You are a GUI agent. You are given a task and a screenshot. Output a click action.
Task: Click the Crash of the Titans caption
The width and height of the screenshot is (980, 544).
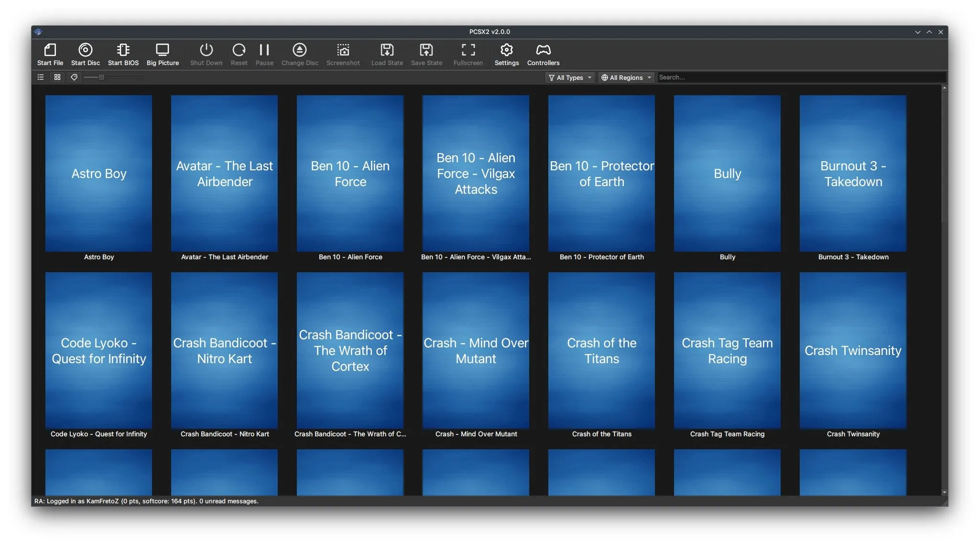[x=601, y=434]
